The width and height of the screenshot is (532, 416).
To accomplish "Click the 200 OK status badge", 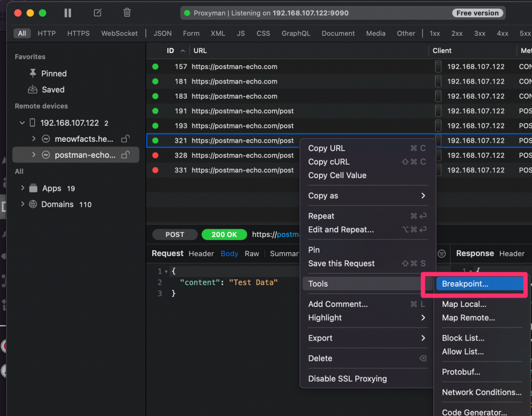I will click(224, 235).
